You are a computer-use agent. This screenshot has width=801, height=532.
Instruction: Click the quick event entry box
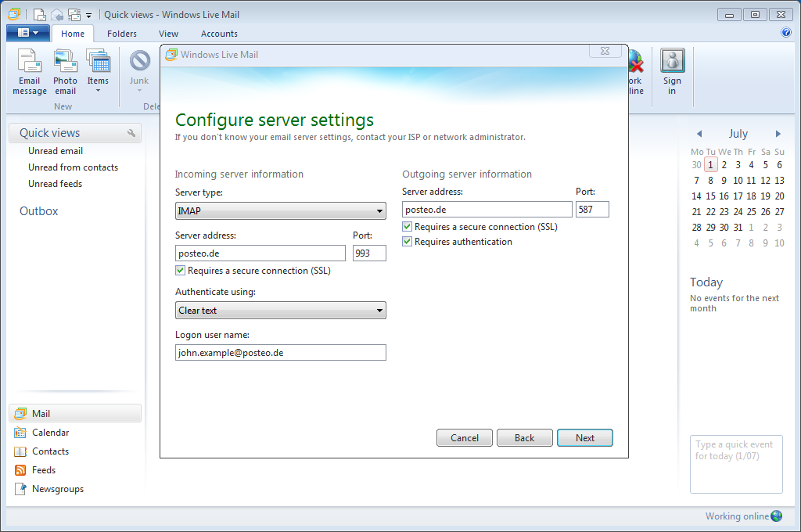click(735, 464)
